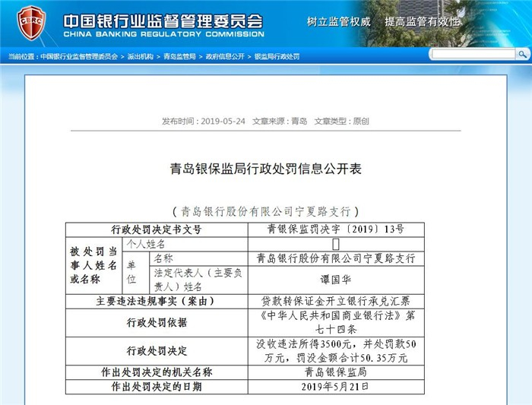Click slogan text 树立监管权威
Viewport: 532px width, 405px height.
[339, 22]
